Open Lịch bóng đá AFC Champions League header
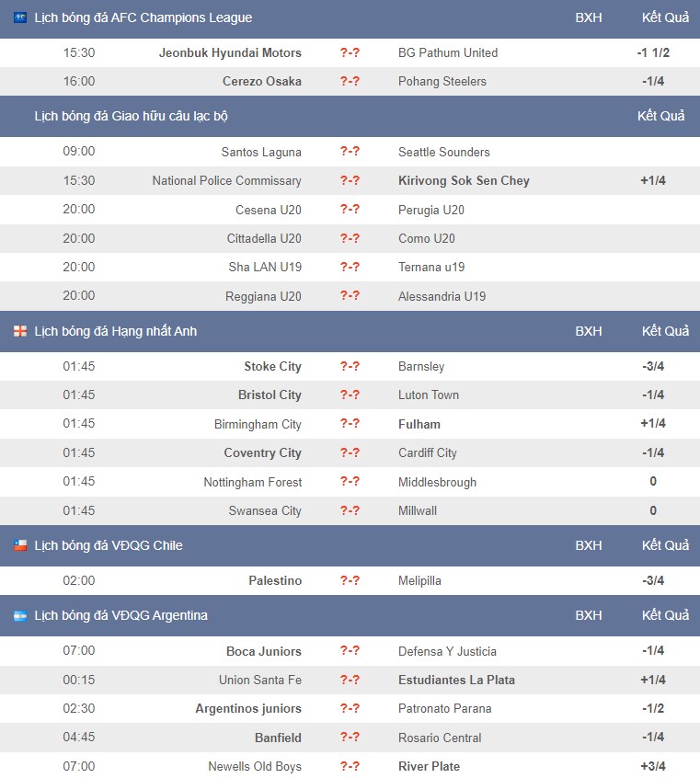 click(x=143, y=17)
